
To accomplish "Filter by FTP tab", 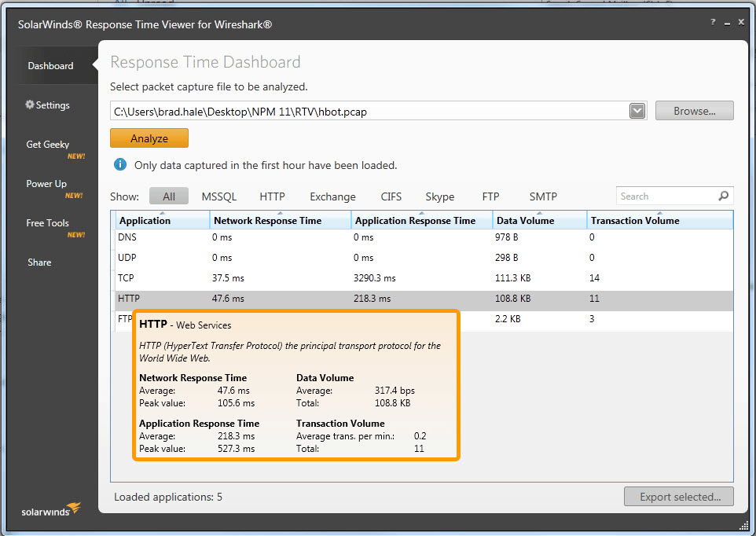I will click(x=490, y=196).
